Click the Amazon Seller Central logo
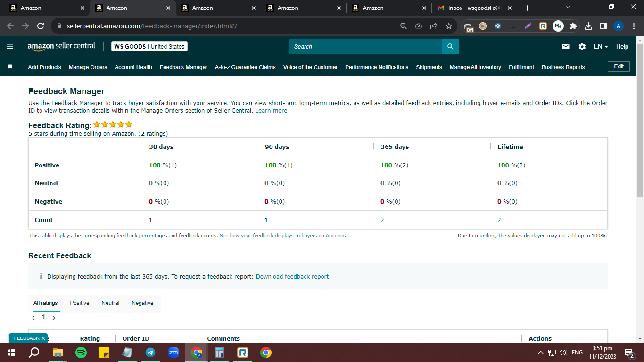The width and height of the screenshot is (644, 362). 61,46
